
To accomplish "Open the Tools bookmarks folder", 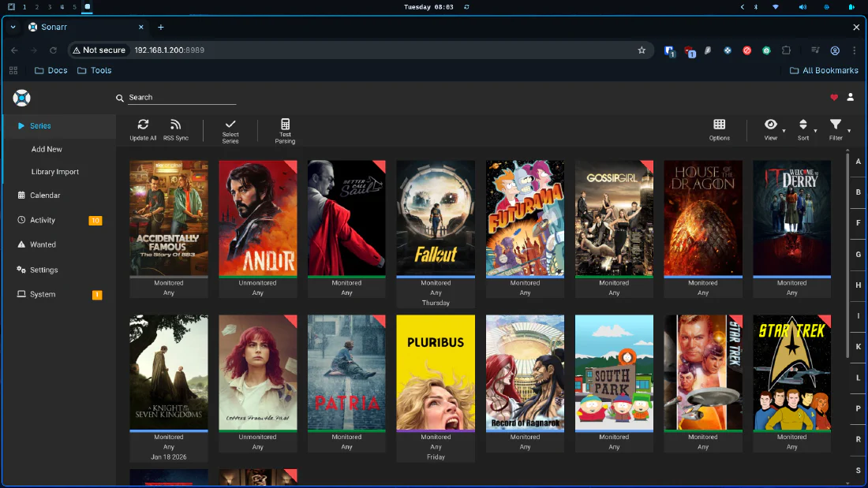I will coord(94,71).
